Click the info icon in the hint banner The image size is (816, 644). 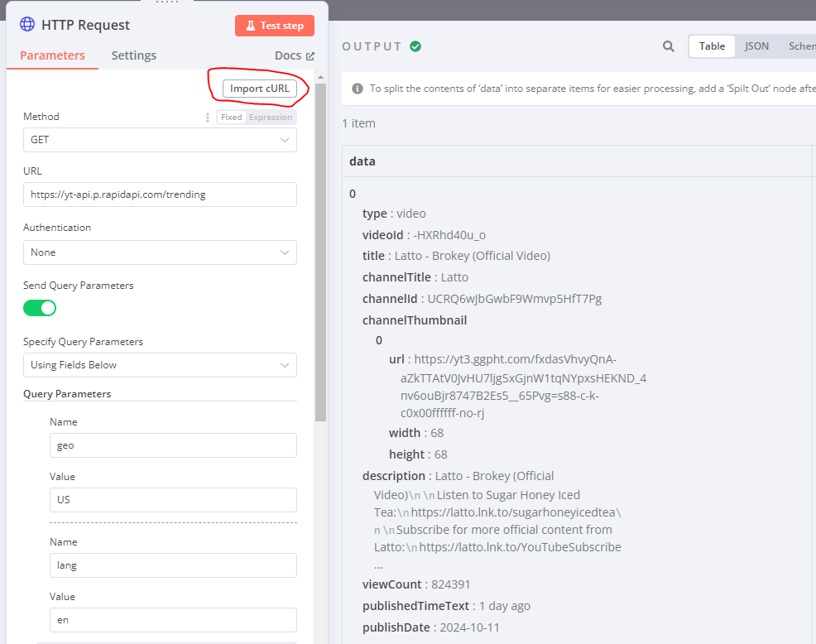(x=358, y=89)
